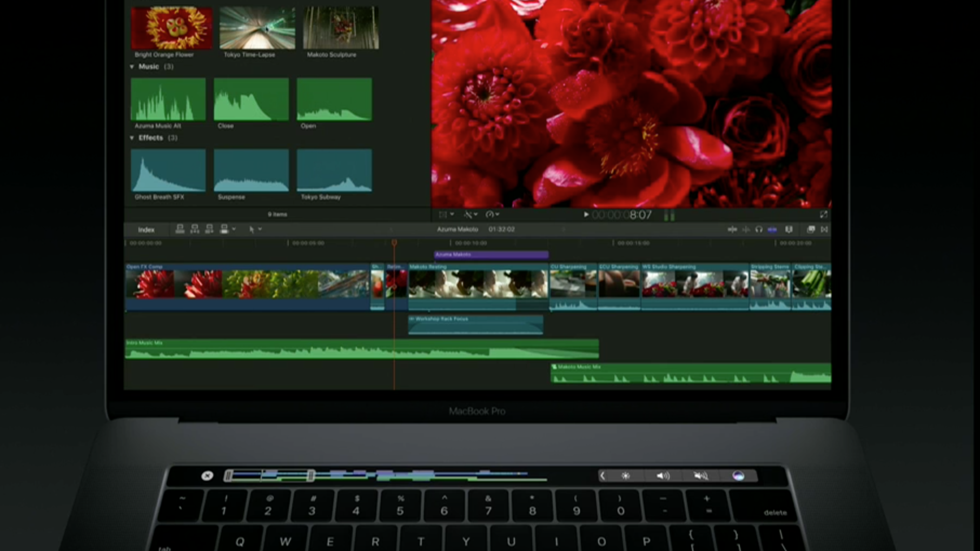Screen dimensions: 980x551
Task: Collapse the Effects section
Action: [x=132, y=138]
